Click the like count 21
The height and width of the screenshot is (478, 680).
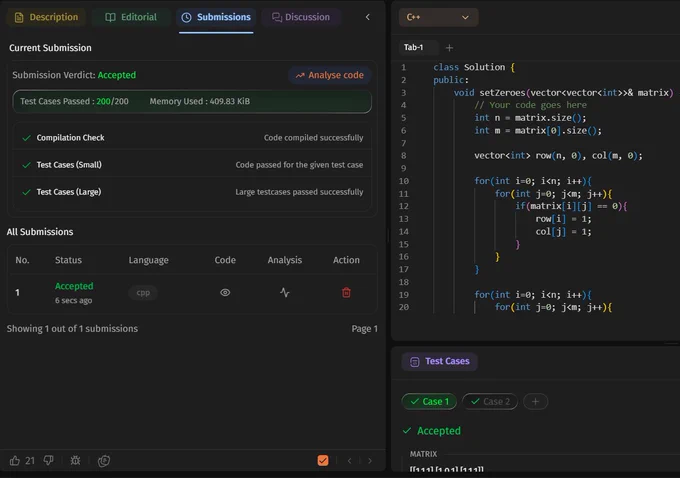tap(30, 461)
